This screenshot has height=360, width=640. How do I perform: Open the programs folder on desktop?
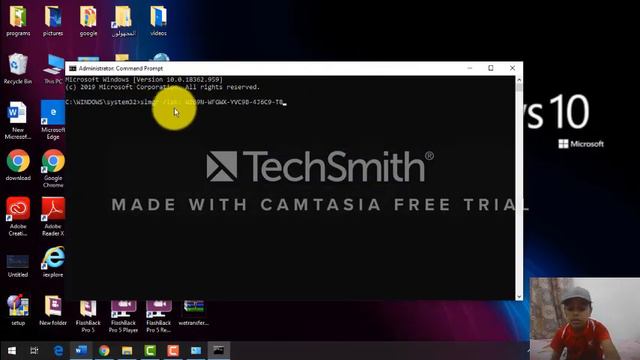click(18, 21)
